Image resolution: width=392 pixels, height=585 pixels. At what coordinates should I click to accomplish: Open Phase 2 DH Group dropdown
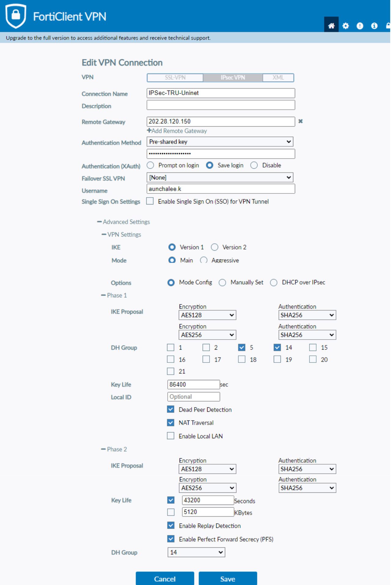coord(196,552)
